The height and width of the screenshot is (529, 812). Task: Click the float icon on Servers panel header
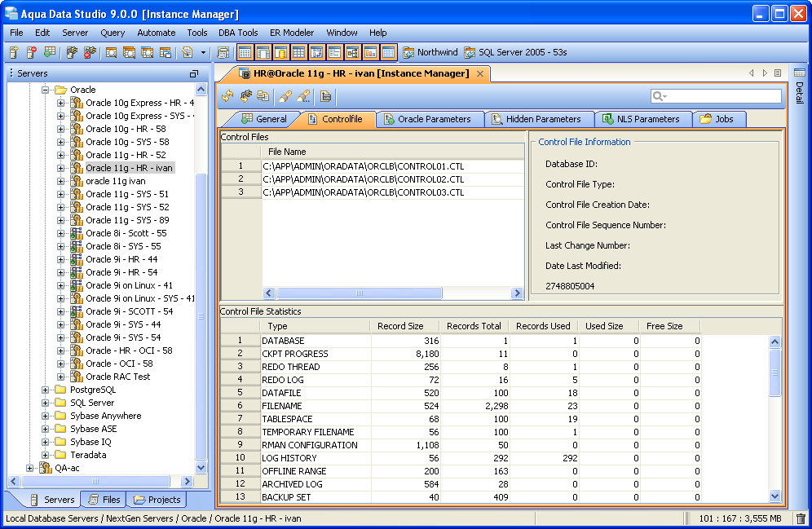(x=194, y=73)
